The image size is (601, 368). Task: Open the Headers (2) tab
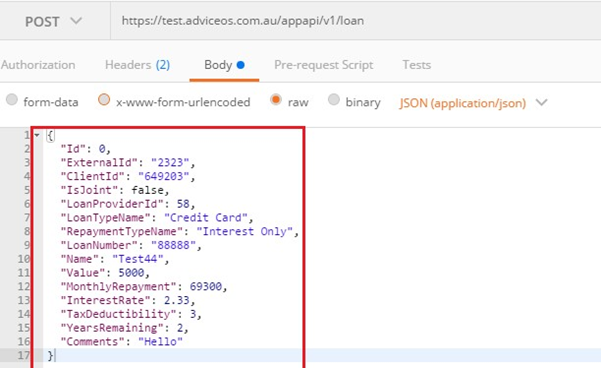pyautogui.click(x=137, y=65)
